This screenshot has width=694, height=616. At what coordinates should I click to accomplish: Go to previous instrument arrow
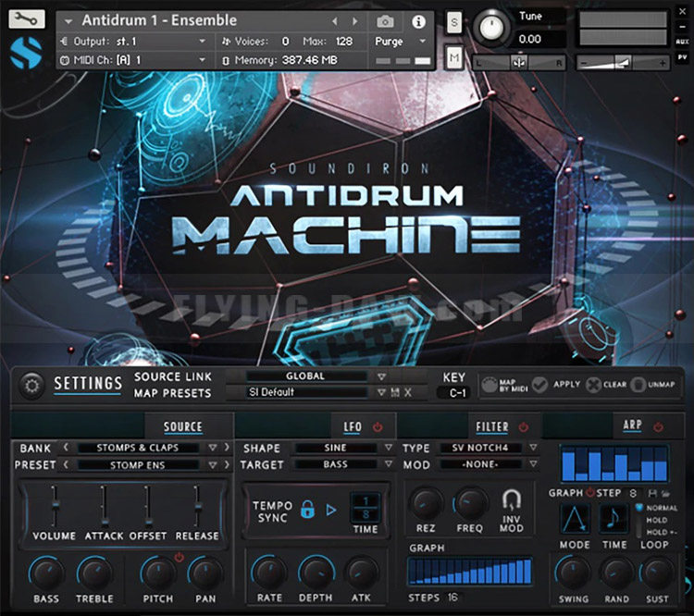(335, 21)
